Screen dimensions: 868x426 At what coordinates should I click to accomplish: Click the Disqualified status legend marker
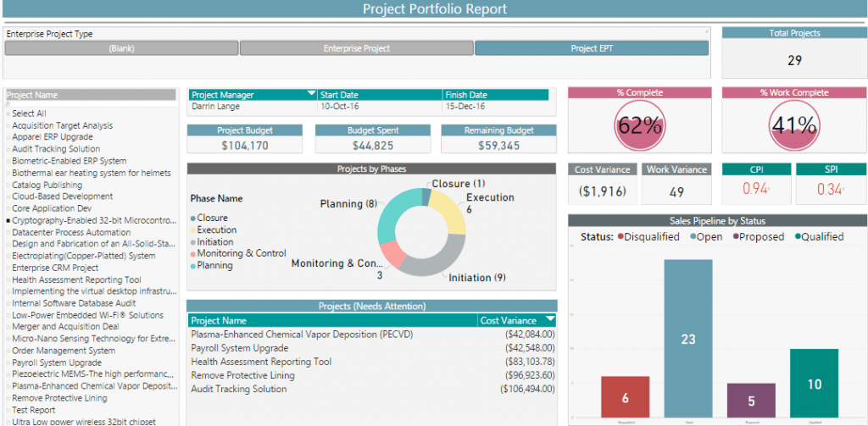(x=620, y=237)
